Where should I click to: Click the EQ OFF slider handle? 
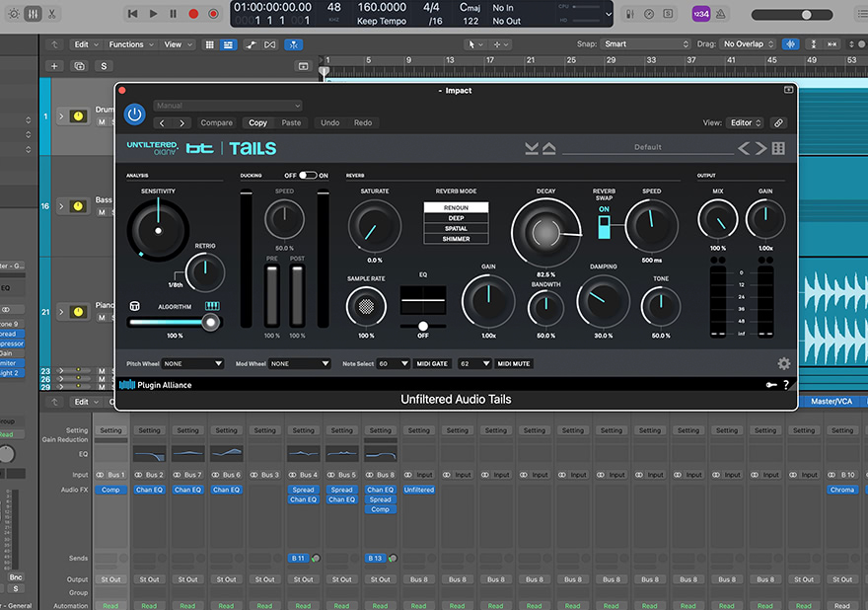coord(423,326)
